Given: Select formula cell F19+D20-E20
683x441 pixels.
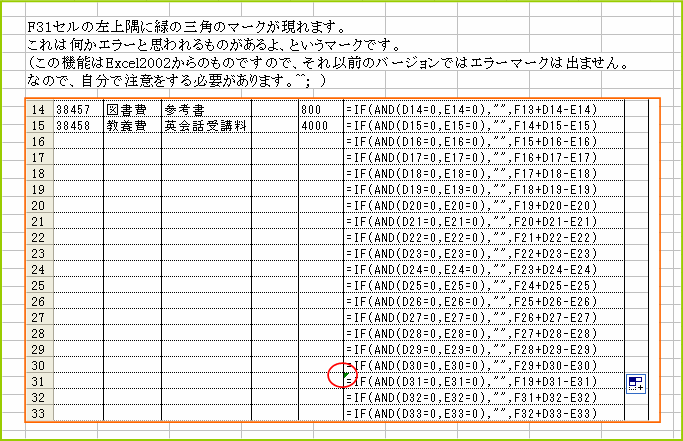Looking at the screenshot, I should [x=484, y=205].
